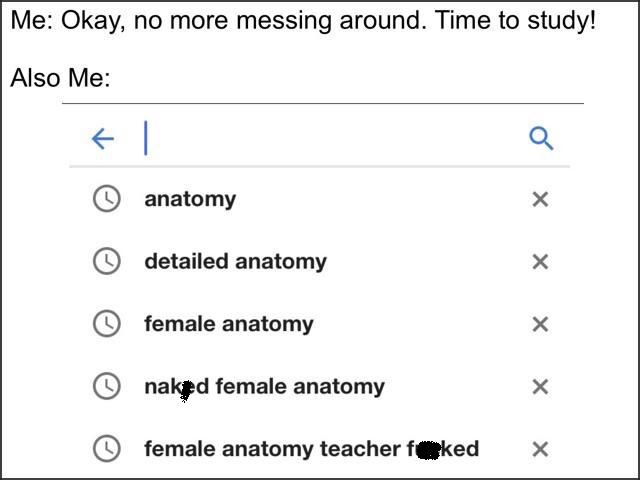The width and height of the screenshot is (640, 480).
Task: Click the blue back arrow
Action: [x=103, y=138]
